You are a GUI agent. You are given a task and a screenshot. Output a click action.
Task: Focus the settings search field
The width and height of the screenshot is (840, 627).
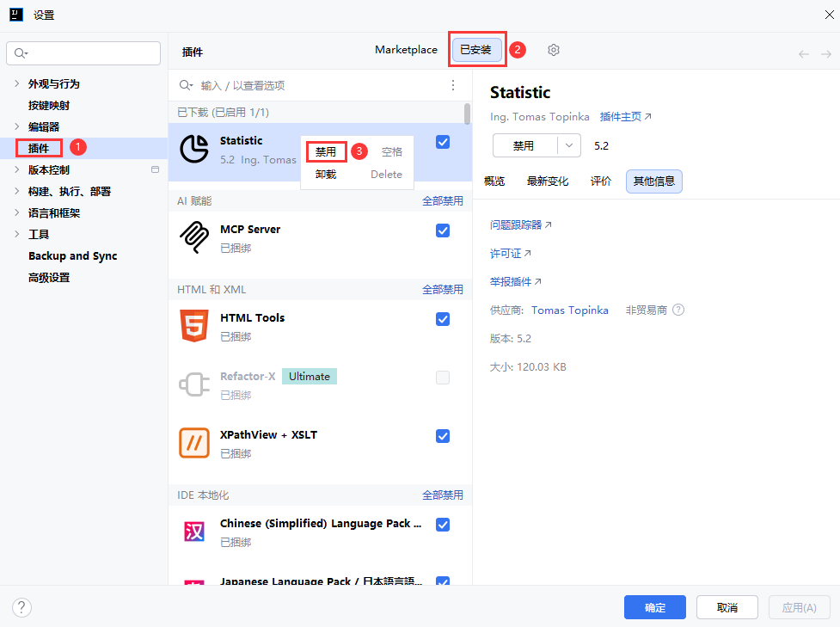click(83, 53)
